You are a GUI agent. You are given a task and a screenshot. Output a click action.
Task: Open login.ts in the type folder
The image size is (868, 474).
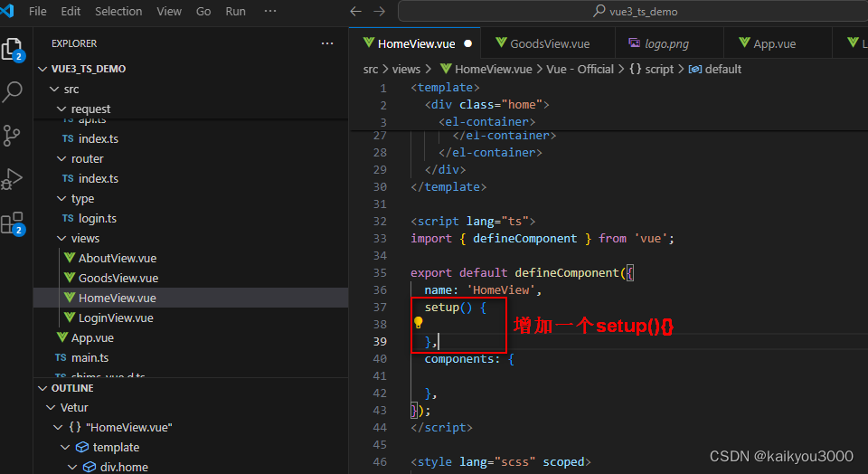(191, 219)
